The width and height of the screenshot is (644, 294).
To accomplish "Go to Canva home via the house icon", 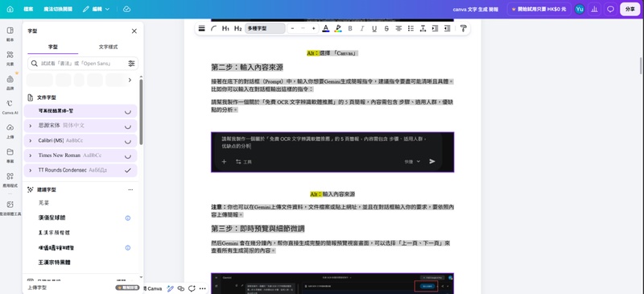I will coord(10,9).
